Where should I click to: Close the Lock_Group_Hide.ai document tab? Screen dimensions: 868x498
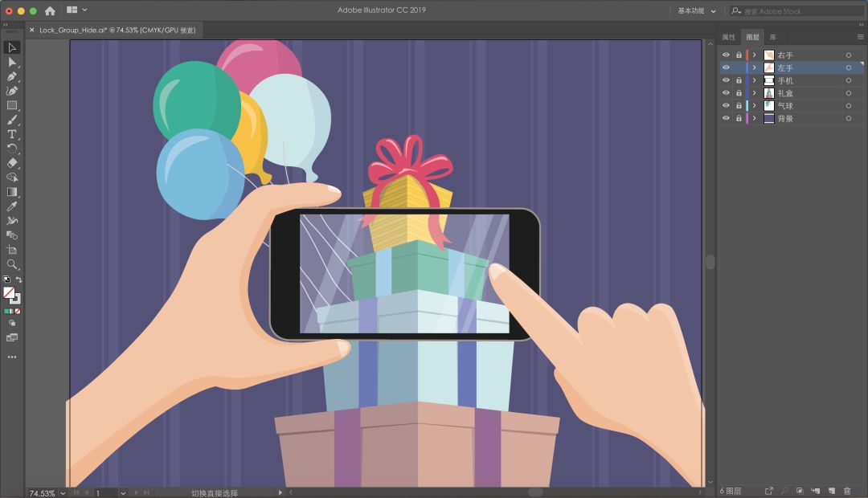pos(31,30)
